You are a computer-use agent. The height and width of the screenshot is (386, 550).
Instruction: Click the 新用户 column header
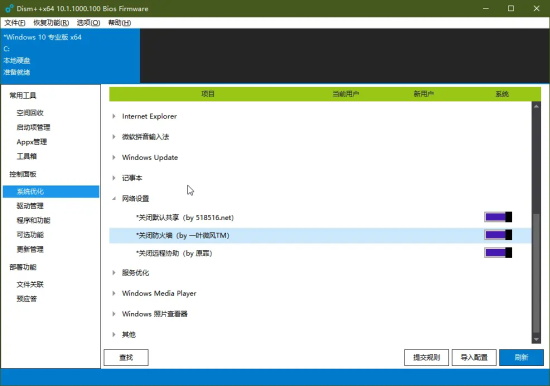coord(423,94)
